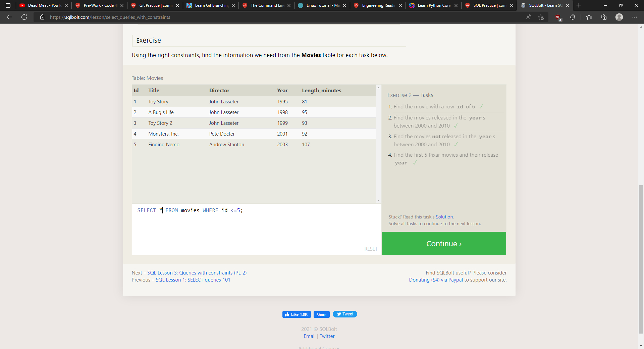Click the table's scroll-down arrow

[378, 200]
